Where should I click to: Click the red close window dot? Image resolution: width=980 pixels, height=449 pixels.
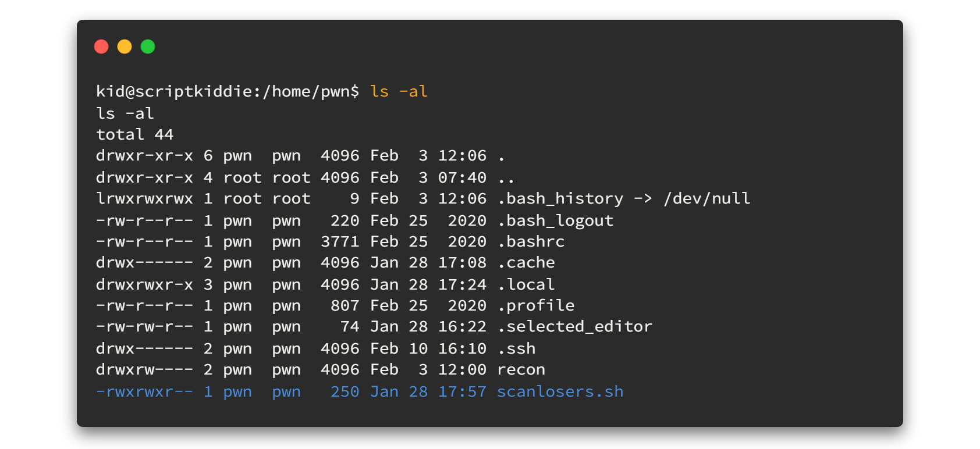pos(101,47)
